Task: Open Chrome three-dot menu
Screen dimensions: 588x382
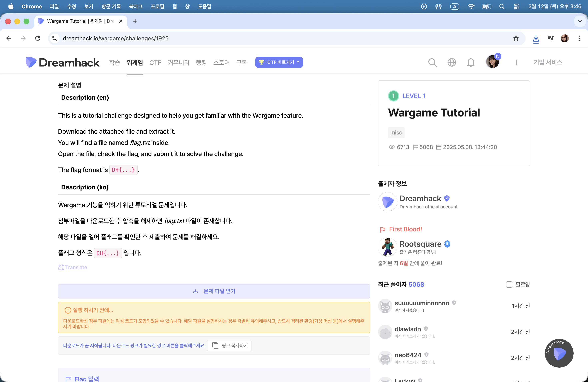Action: [x=579, y=39]
